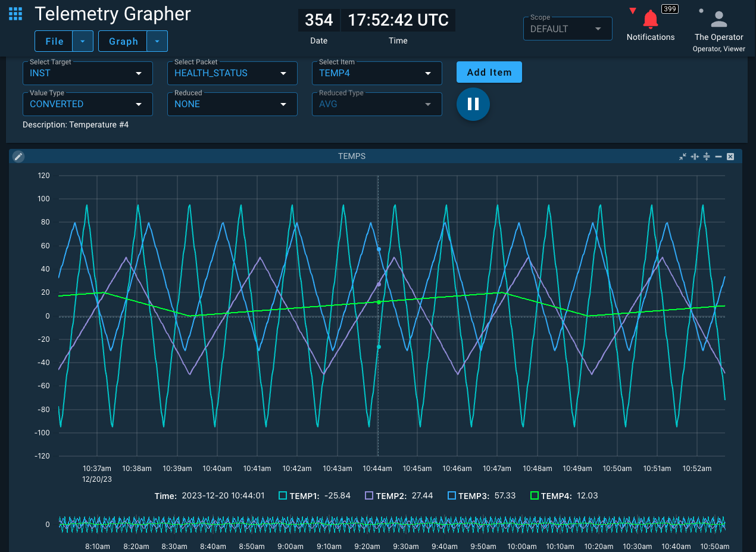Screen dimensions: 756x552
Task: Click the TEMPS graph title
Action: pyautogui.click(x=352, y=156)
